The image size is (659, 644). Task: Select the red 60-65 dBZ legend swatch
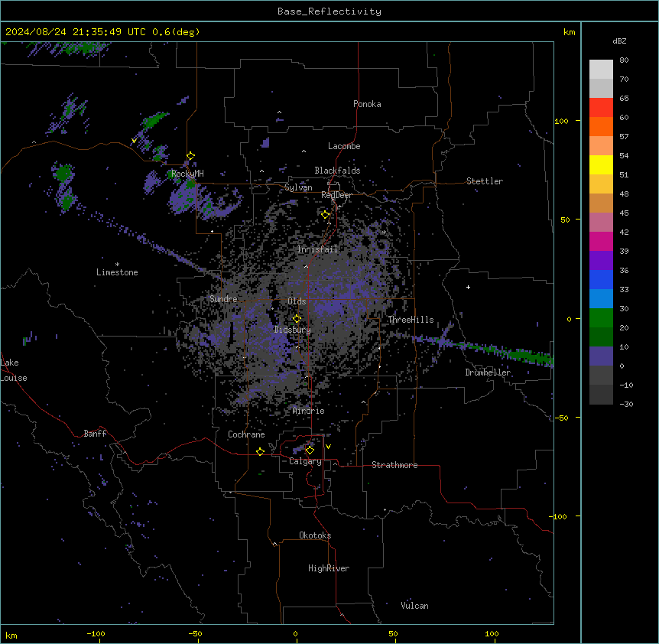point(601,108)
